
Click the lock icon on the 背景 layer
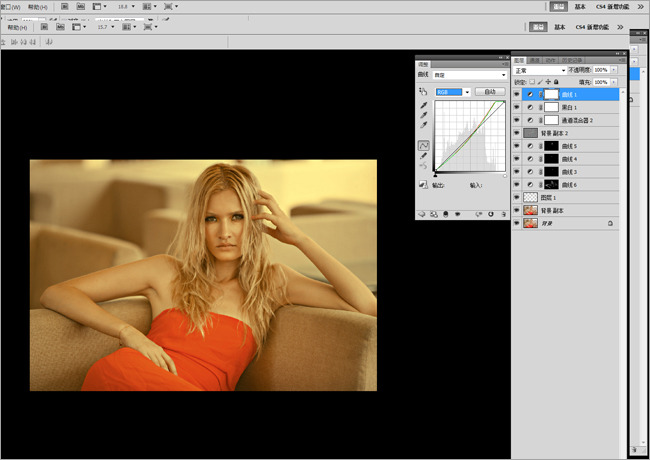point(610,223)
